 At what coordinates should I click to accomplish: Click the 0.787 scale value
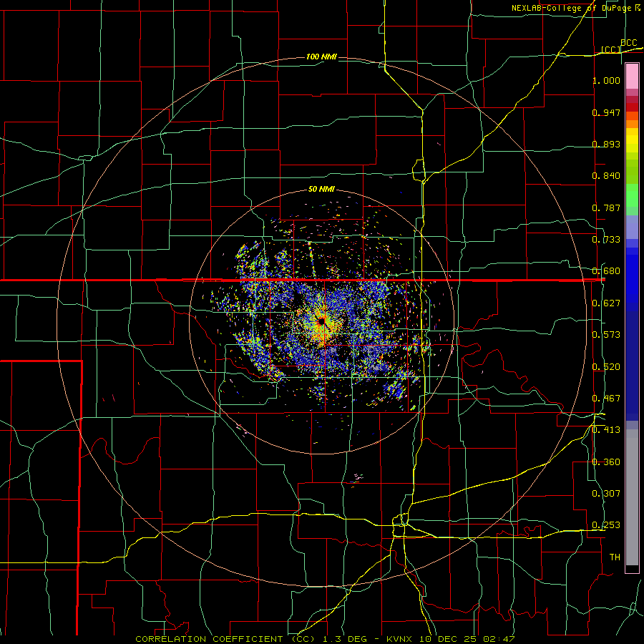coord(606,208)
